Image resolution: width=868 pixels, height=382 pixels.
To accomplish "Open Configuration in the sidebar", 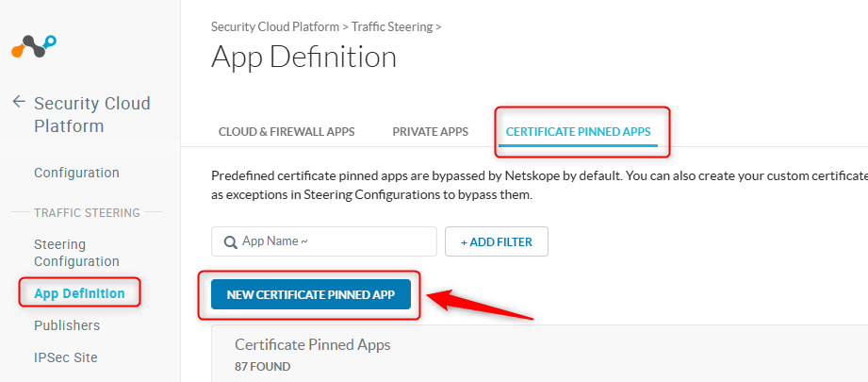I will [x=76, y=173].
